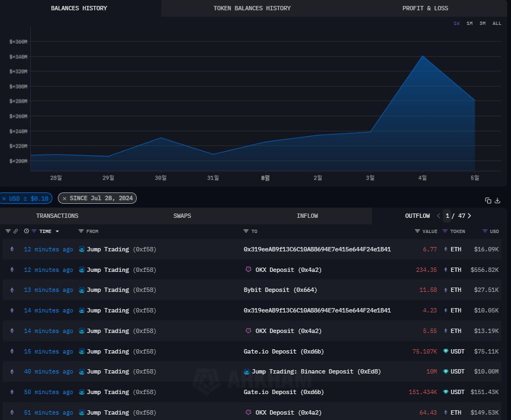Open 0x319ee recipient address for 4.23 ETH
Screen dimensions: 511x420
(317, 310)
